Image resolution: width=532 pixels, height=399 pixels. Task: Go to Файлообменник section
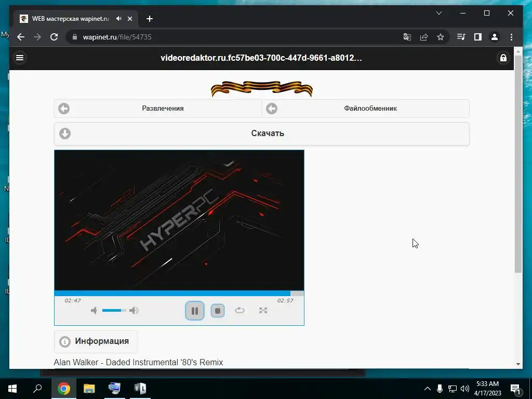(x=366, y=109)
